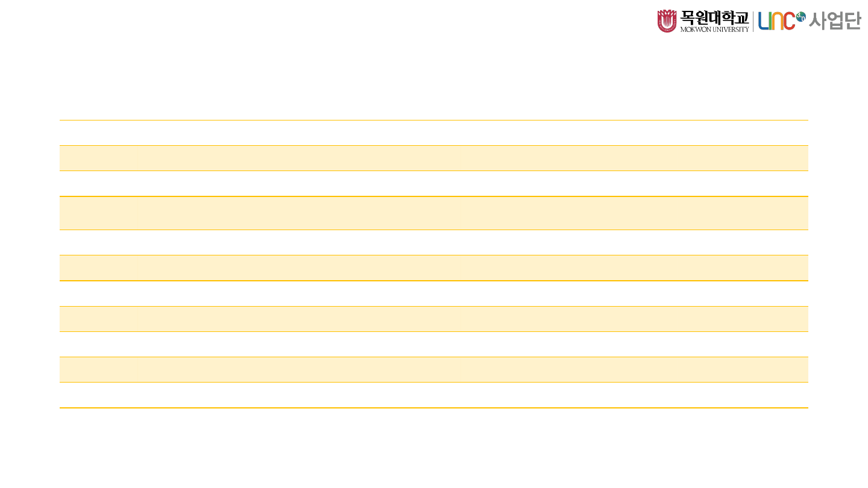Select the first cream-shaded table row
Viewport: 868px width, 488px height.
pyautogui.click(x=433, y=158)
